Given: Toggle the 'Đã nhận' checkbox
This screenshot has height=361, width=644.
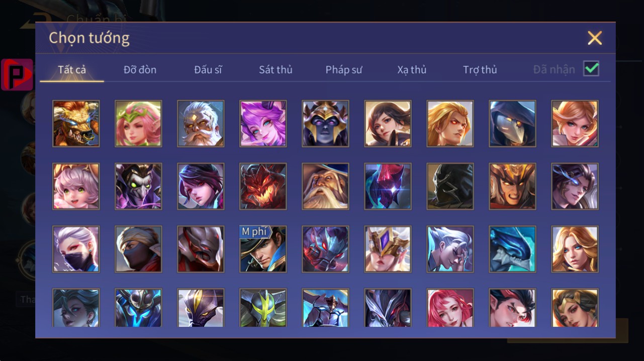Looking at the screenshot, I should (591, 69).
